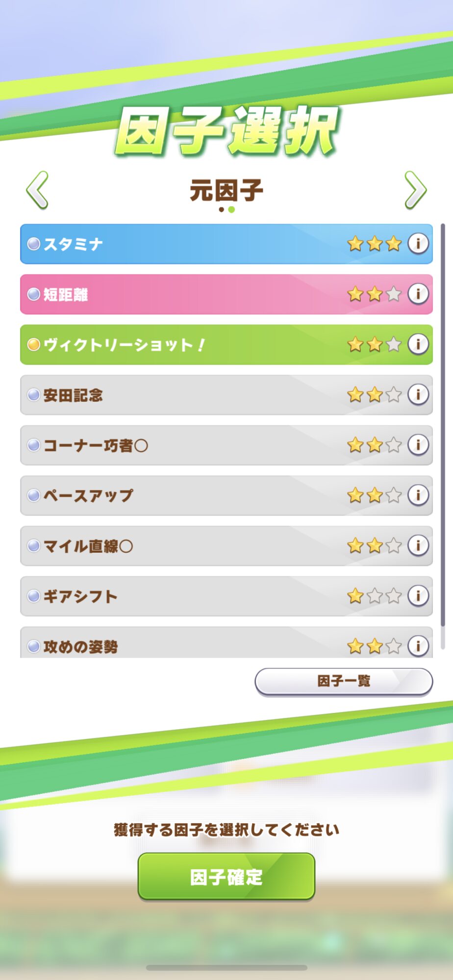Image resolution: width=453 pixels, height=980 pixels.
Task: Open info icon for 短距離 factor
Action: [418, 294]
